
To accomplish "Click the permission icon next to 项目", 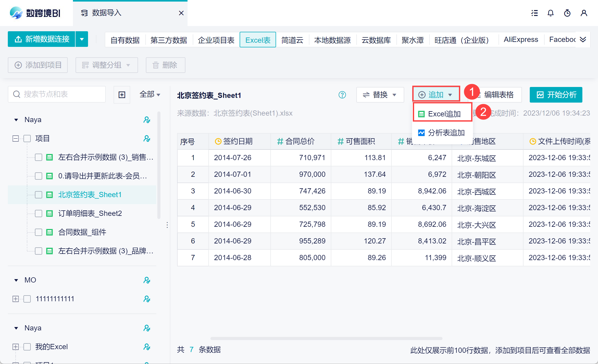I will tap(147, 139).
